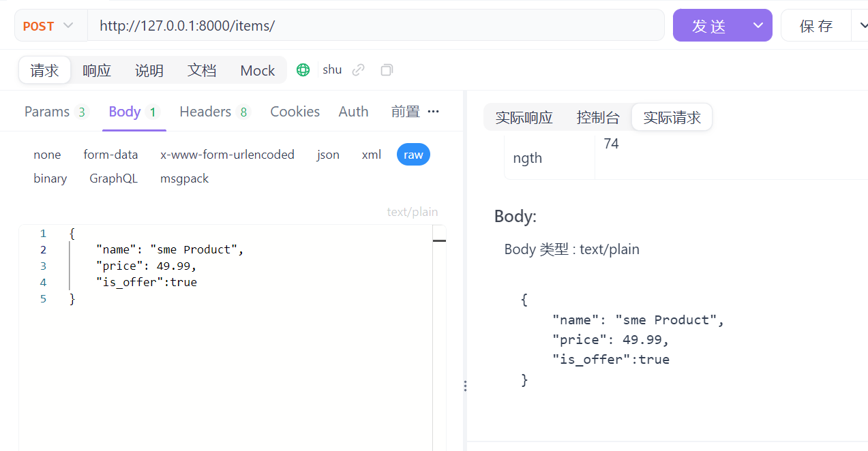Click the Body: heading in response panel
868x451 pixels.
pos(515,217)
